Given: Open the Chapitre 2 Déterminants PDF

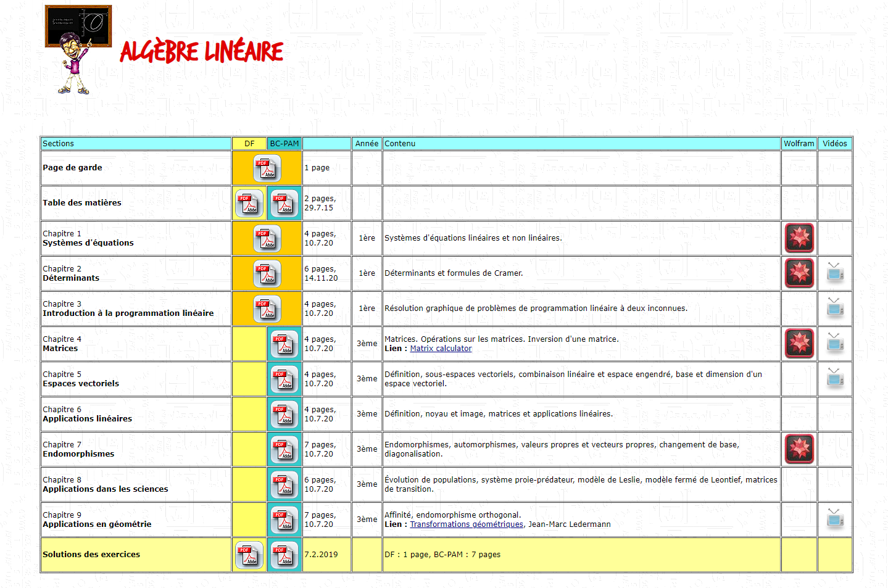Looking at the screenshot, I should 267,273.
